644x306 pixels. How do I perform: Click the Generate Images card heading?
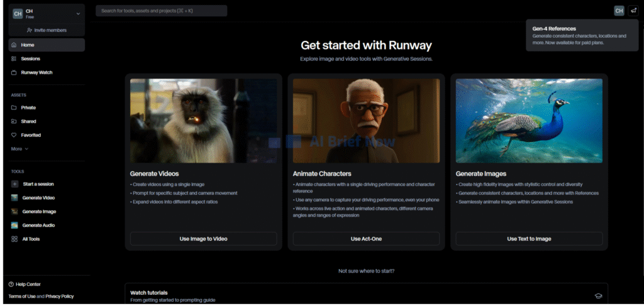(481, 173)
